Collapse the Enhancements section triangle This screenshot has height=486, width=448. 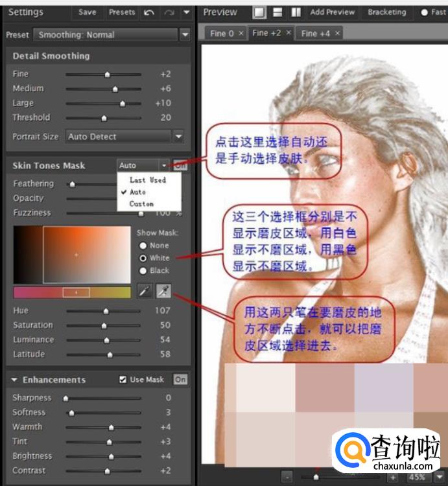[x=14, y=380]
